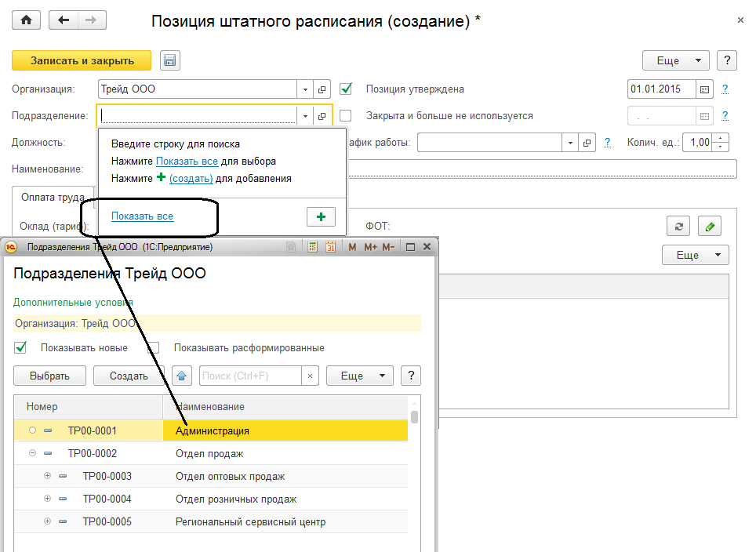
Task: Open the Организация item with its open-form icon
Action: [x=322, y=89]
